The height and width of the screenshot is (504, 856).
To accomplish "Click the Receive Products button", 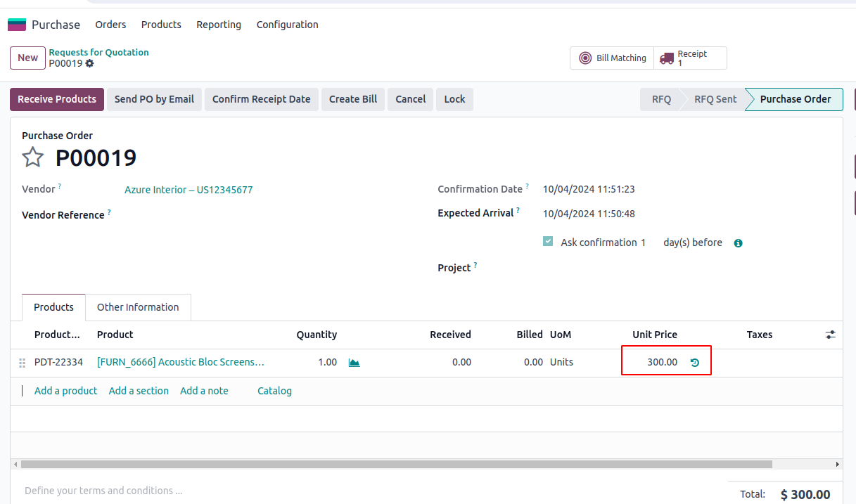I will pos(57,99).
